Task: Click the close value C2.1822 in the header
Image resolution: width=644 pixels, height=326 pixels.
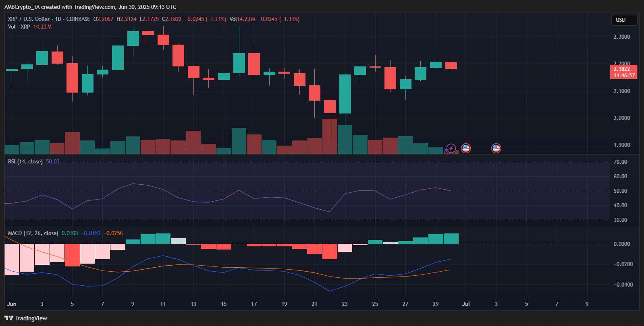Action: point(172,19)
